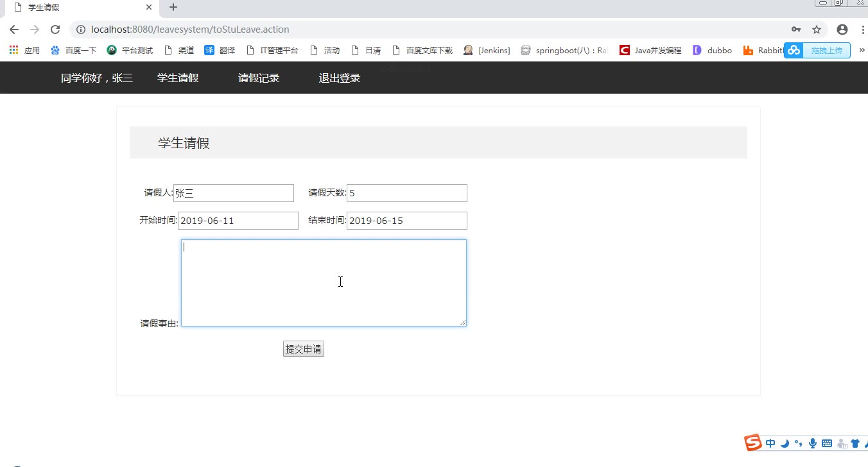The width and height of the screenshot is (868, 467).
Task: Expand the bookmarks overflow chevron
Action: [862, 50]
